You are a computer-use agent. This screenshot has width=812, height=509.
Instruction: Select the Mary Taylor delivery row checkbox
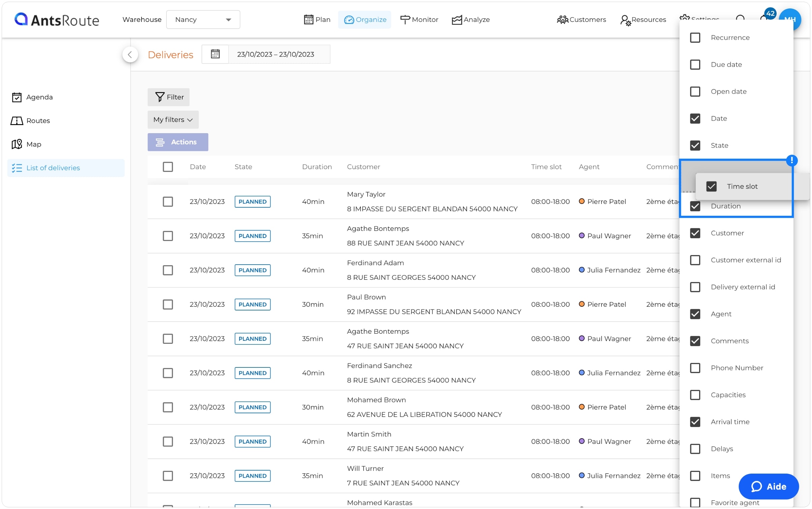point(168,202)
